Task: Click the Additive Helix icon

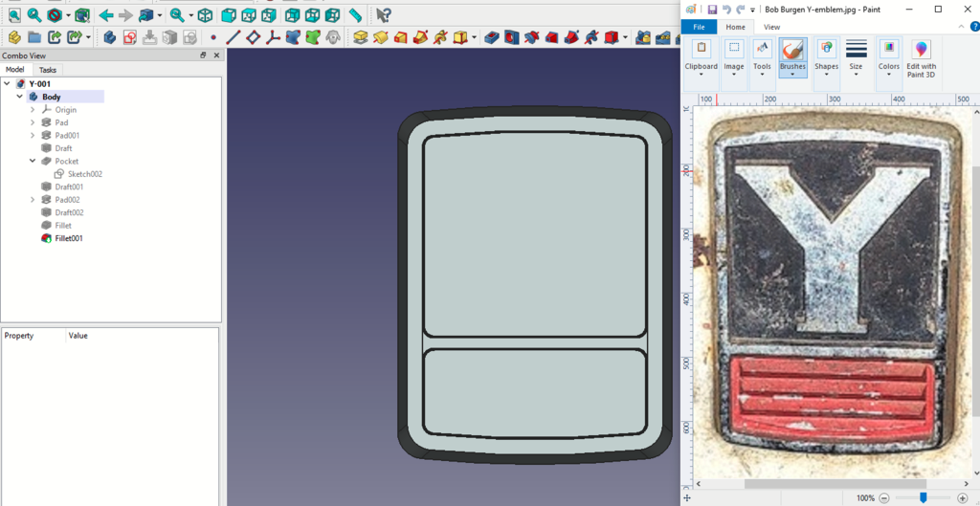Action: [x=440, y=37]
